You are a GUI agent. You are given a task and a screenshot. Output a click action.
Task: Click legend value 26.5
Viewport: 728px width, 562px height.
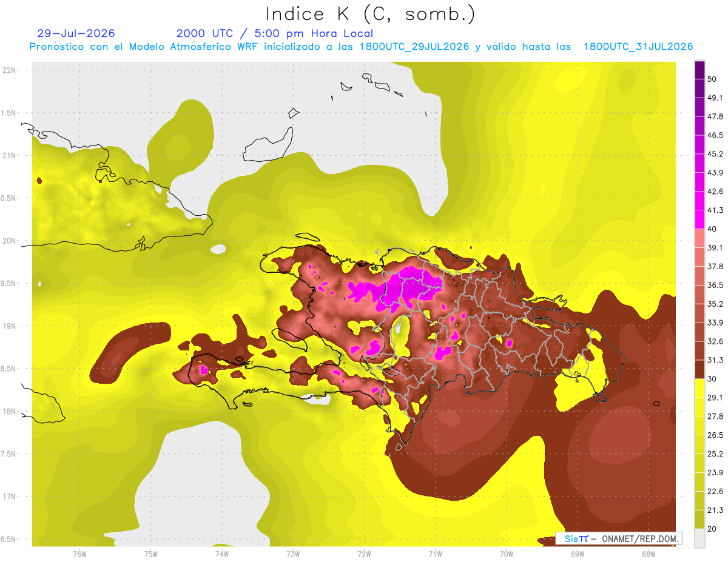(x=715, y=435)
